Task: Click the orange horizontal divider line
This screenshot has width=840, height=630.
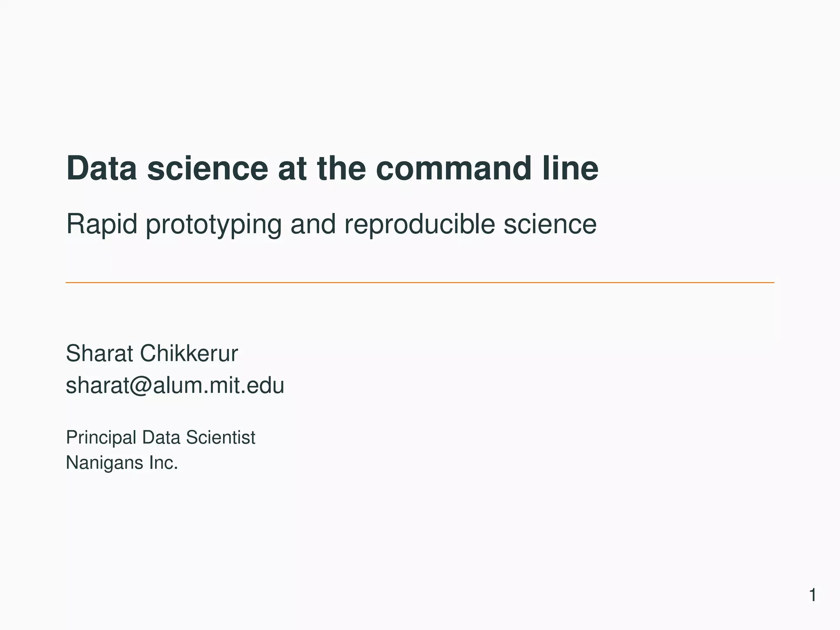Action: point(419,283)
